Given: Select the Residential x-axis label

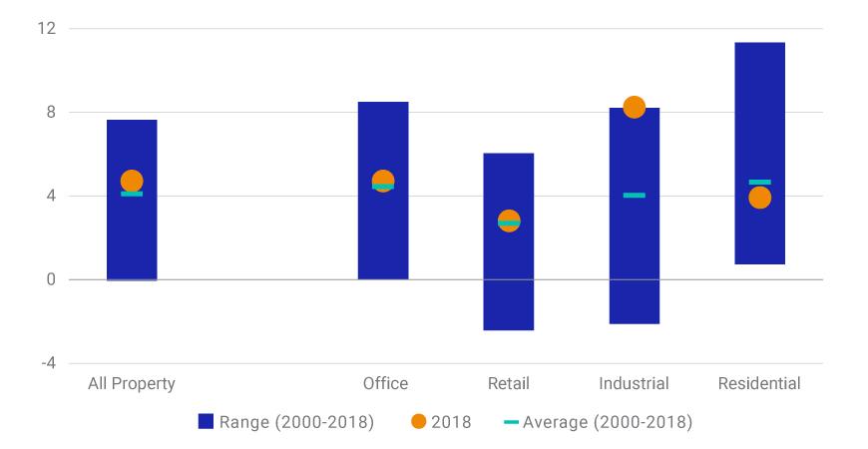Looking at the screenshot, I should [x=759, y=383].
